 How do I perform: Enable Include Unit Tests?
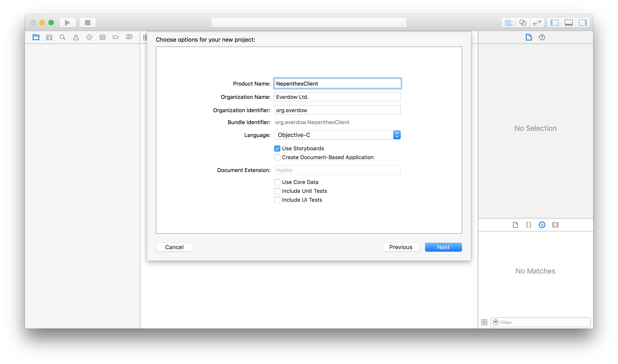click(x=277, y=191)
